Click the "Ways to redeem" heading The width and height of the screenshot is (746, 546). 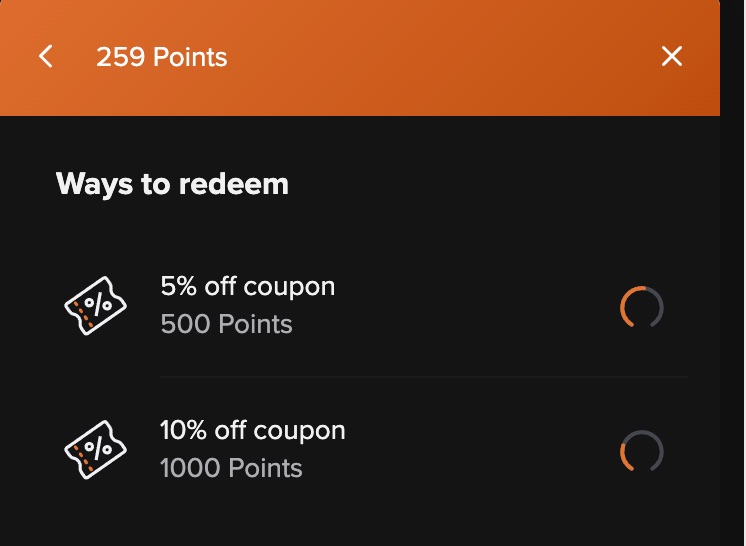click(x=172, y=184)
